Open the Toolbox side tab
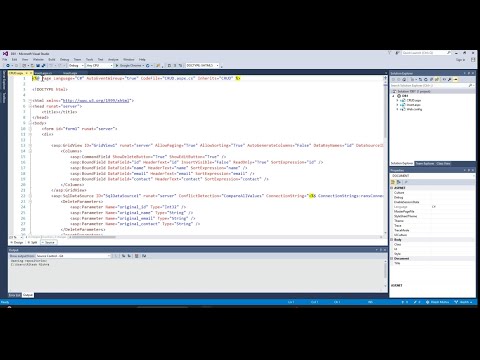Screen dimensions: 480x360 tap(4, 97)
